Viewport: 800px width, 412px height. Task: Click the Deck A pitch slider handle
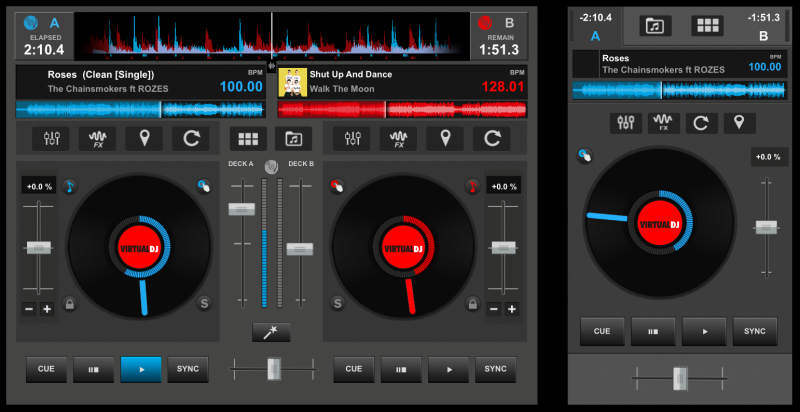click(39, 247)
